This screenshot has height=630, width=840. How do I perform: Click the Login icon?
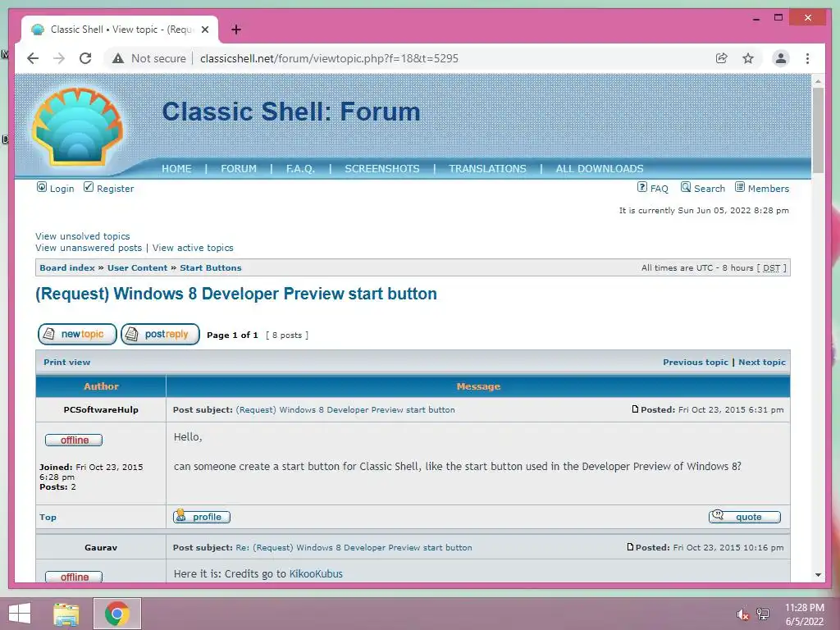41,187
